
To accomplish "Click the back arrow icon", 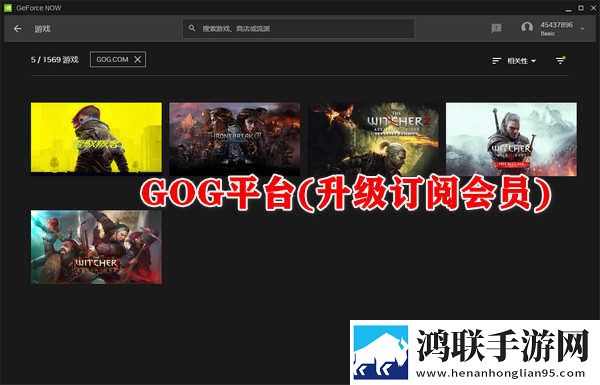I will click(x=18, y=29).
